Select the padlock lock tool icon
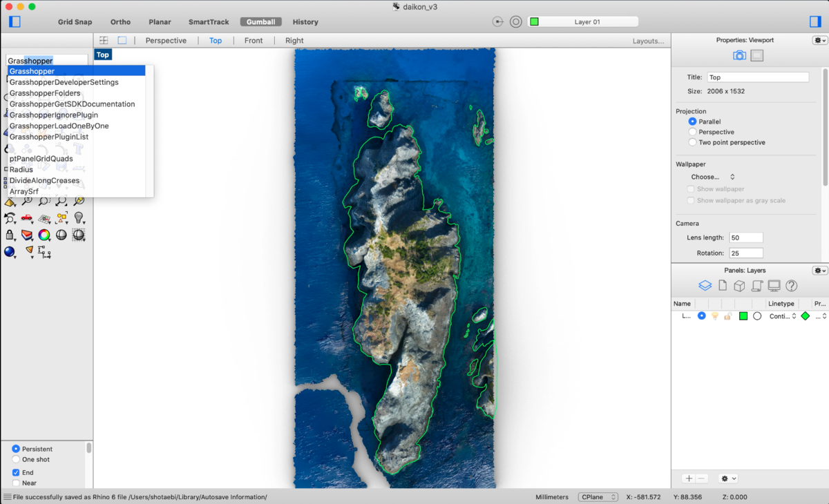 tap(10, 235)
